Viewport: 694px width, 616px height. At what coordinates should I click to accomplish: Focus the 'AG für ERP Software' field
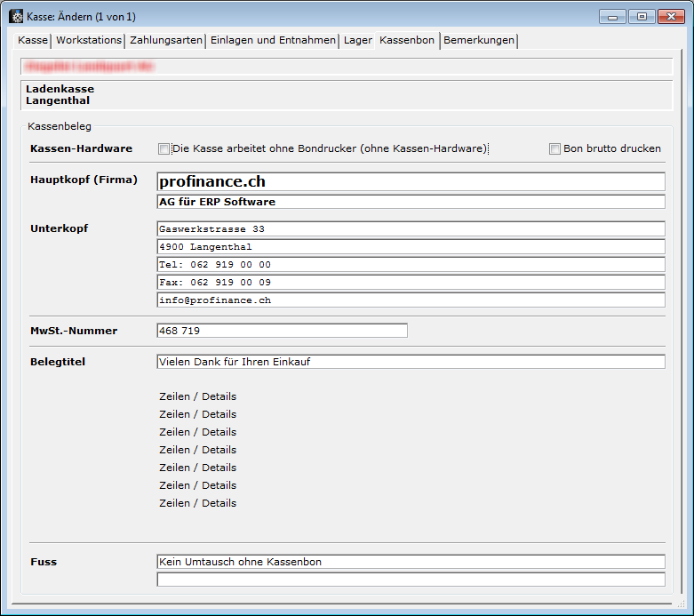coord(411,202)
